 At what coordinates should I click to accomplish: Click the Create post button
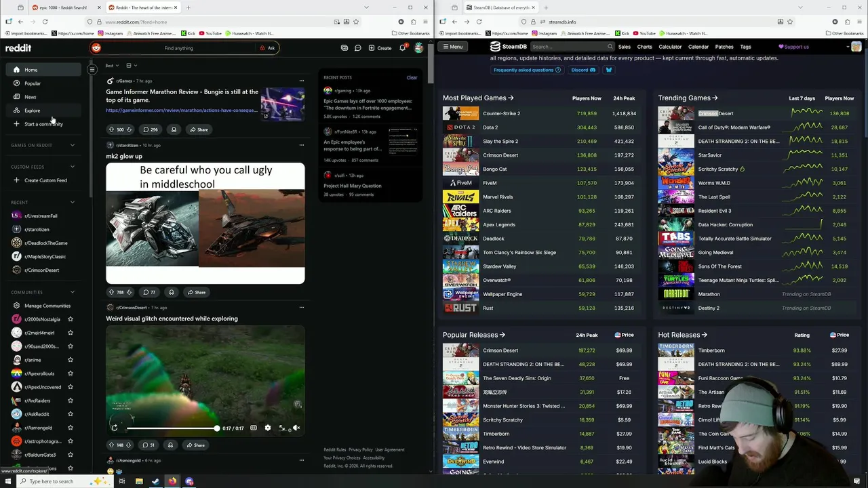pos(380,48)
